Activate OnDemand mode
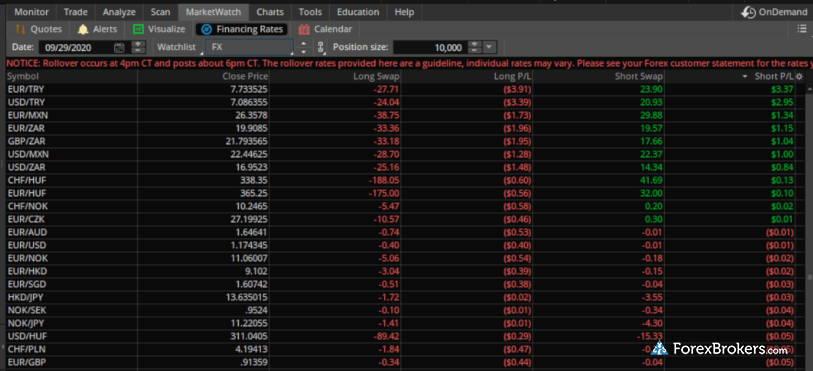813x371 pixels. pos(775,12)
